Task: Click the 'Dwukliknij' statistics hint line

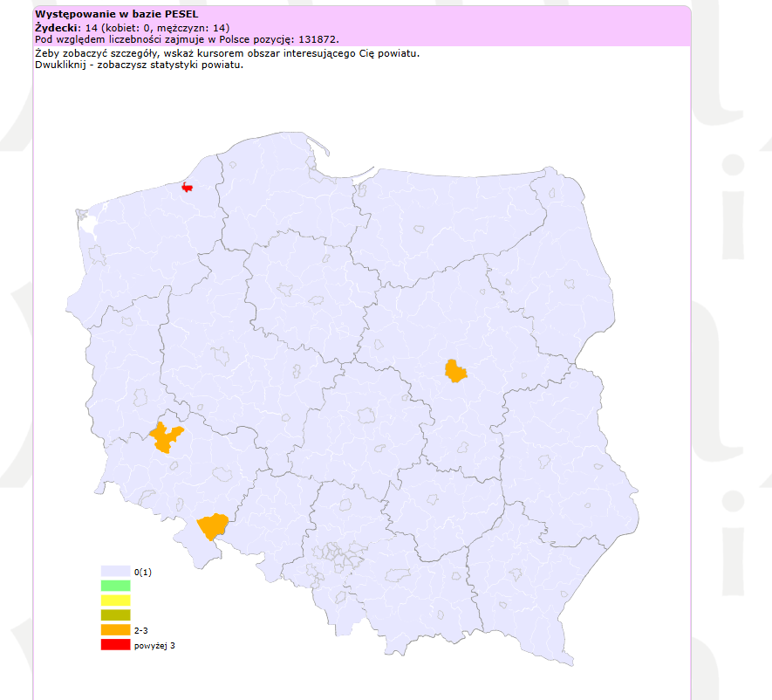Action: point(139,65)
